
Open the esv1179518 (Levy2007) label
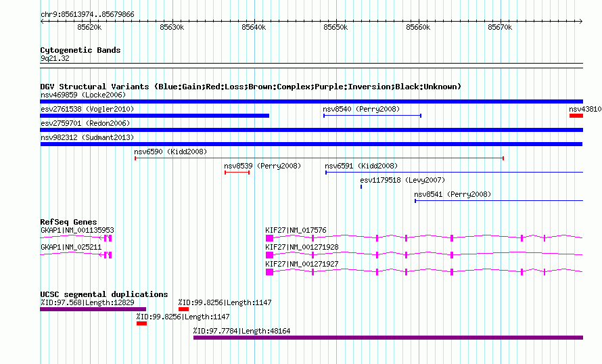pyautogui.click(x=402, y=180)
